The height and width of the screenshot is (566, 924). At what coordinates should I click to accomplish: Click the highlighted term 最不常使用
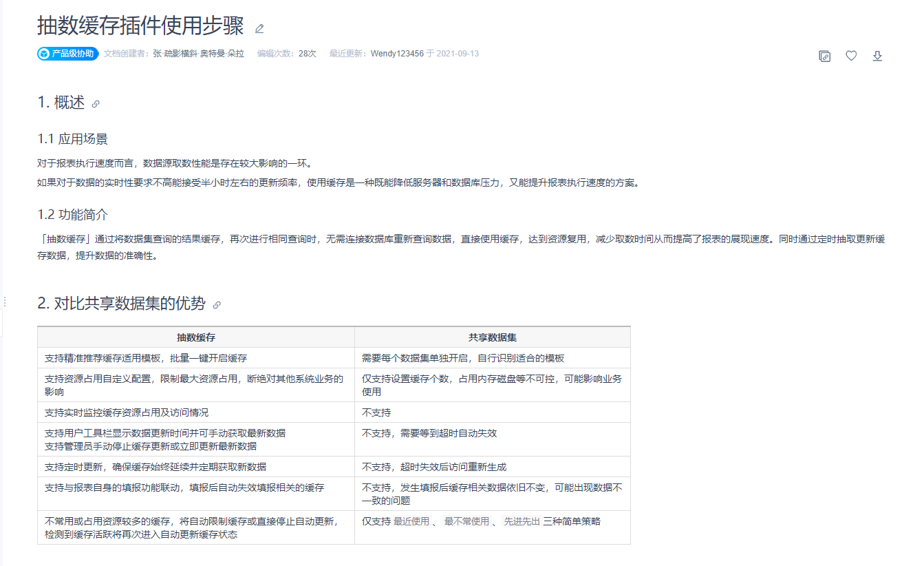pyautogui.click(x=466, y=521)
